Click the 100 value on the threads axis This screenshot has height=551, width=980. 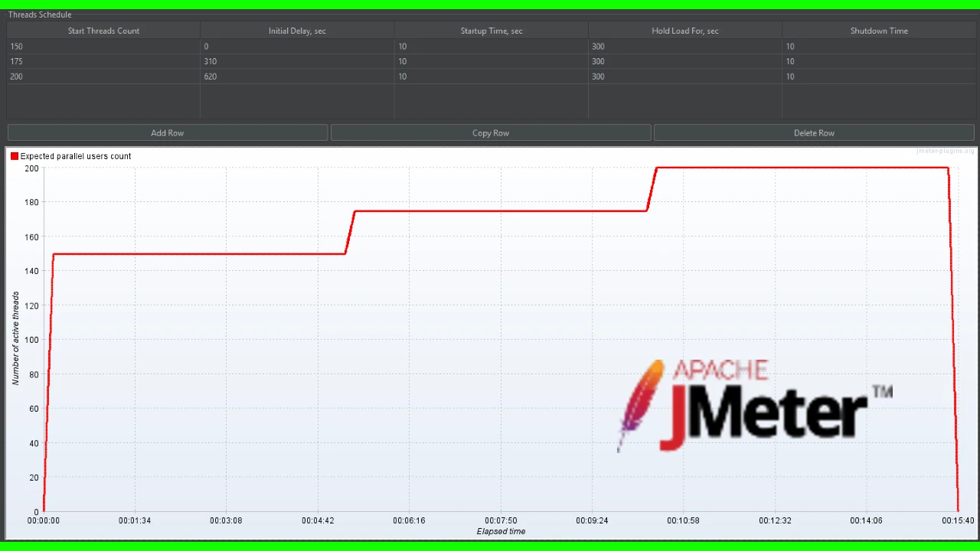click(x=31, y=340)
